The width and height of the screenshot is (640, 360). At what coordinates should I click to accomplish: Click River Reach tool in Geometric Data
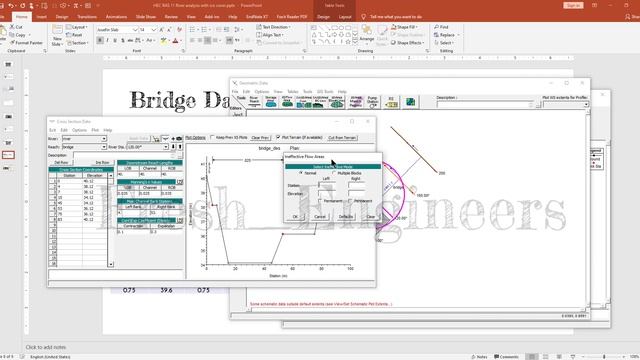tap(254, 101)
